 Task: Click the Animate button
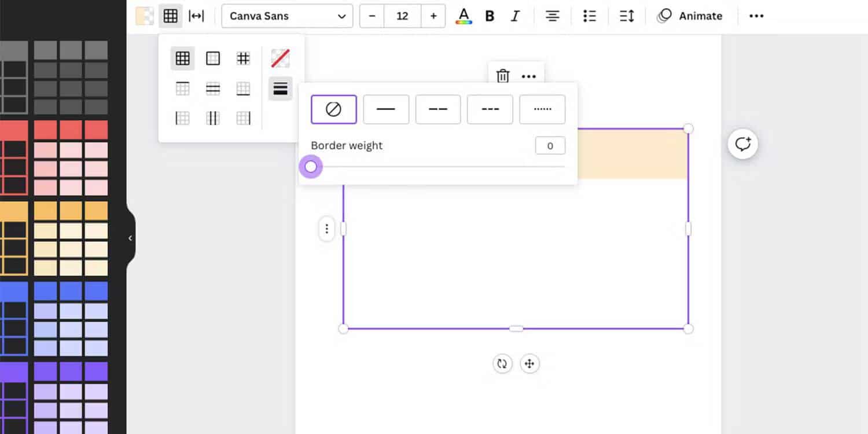click(x=690, y=16)
